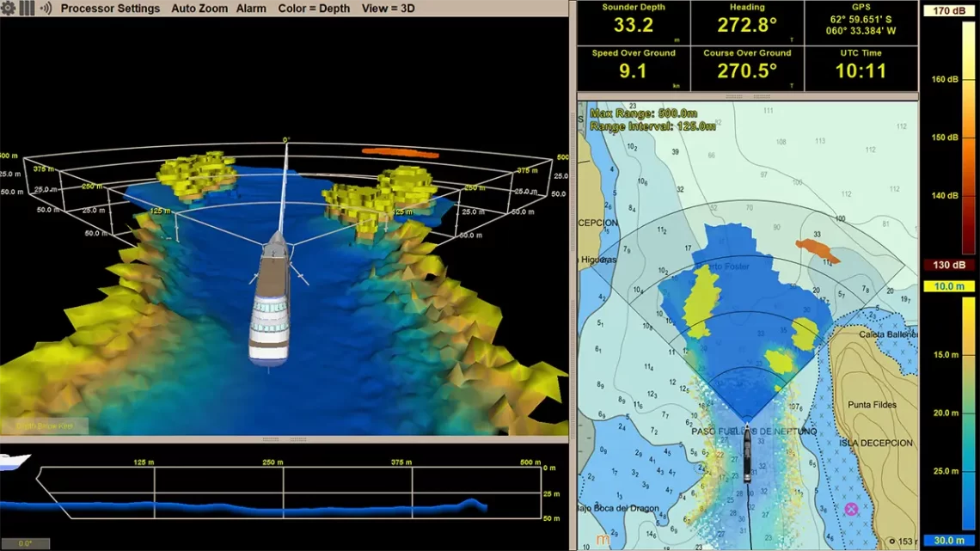Viewport: 980px width, 551px height.
Task: Change Color = Depth mode
Action: [314, 9]
